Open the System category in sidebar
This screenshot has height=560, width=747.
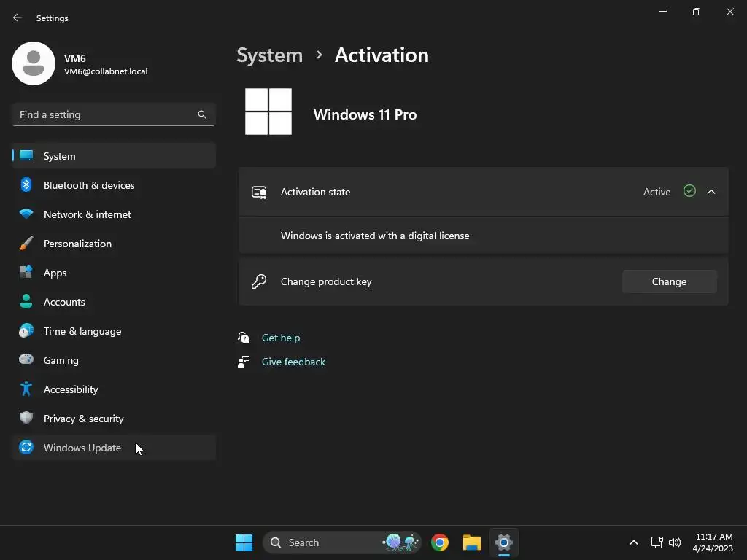(114, 156)
